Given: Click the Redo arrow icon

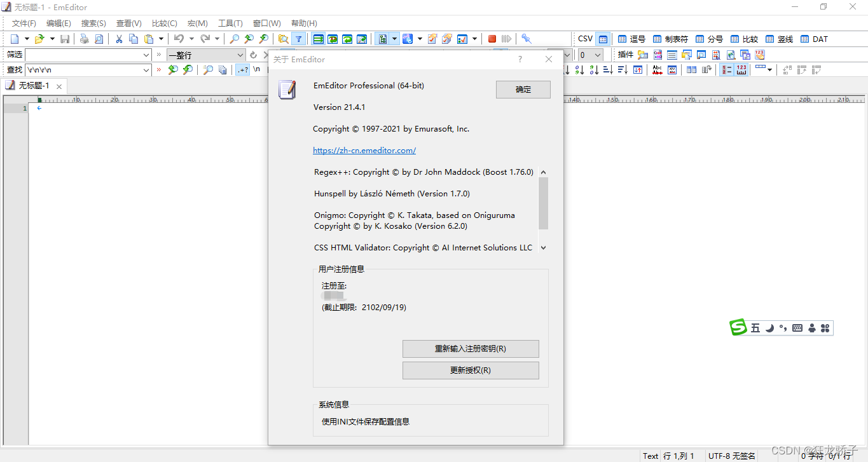Looking at the screenshot, I should [205, 39].
